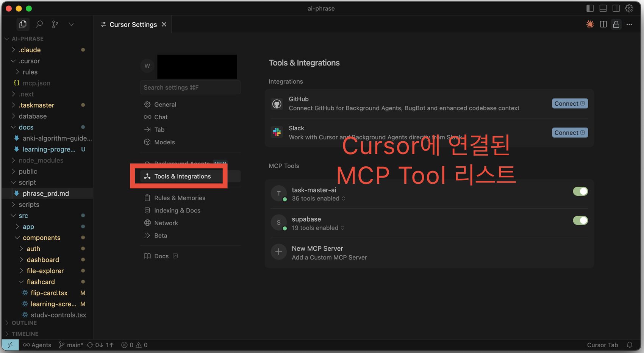Viewport: 644px width, 353px height.
Task: Open the Search magnifier icon
Action: click(39, 24)
